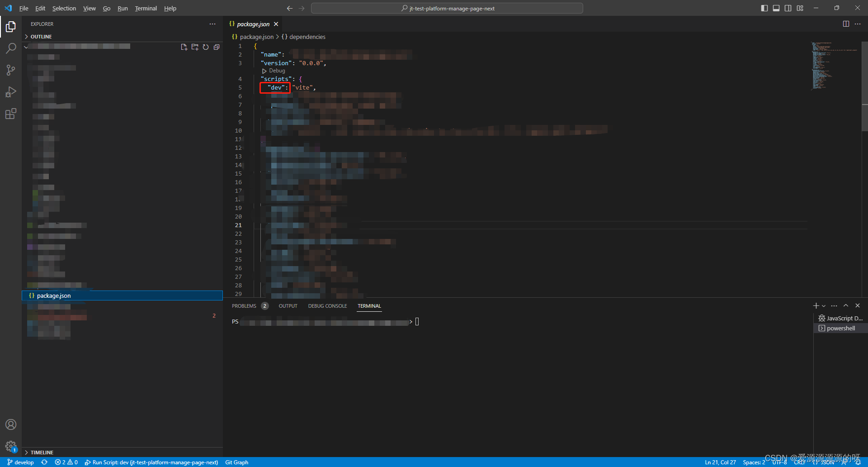
Task: Go to line via Ln 21, Col 27
Action: [720, 462]
